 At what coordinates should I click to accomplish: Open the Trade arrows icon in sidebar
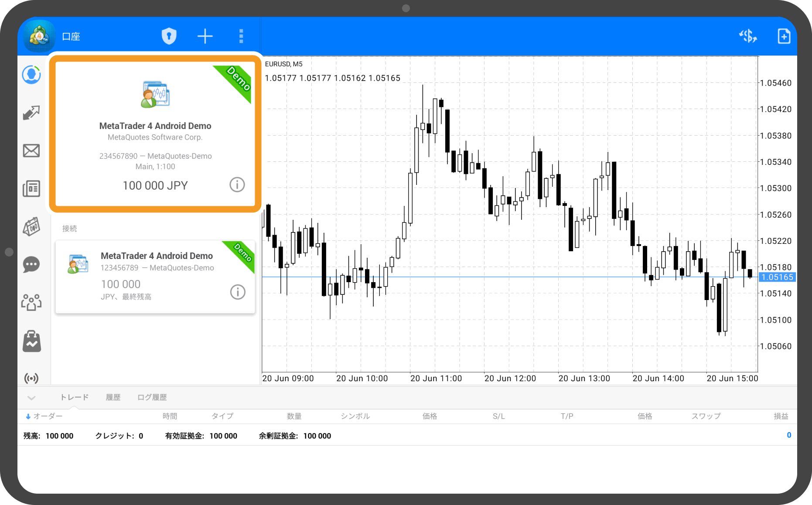31,113
